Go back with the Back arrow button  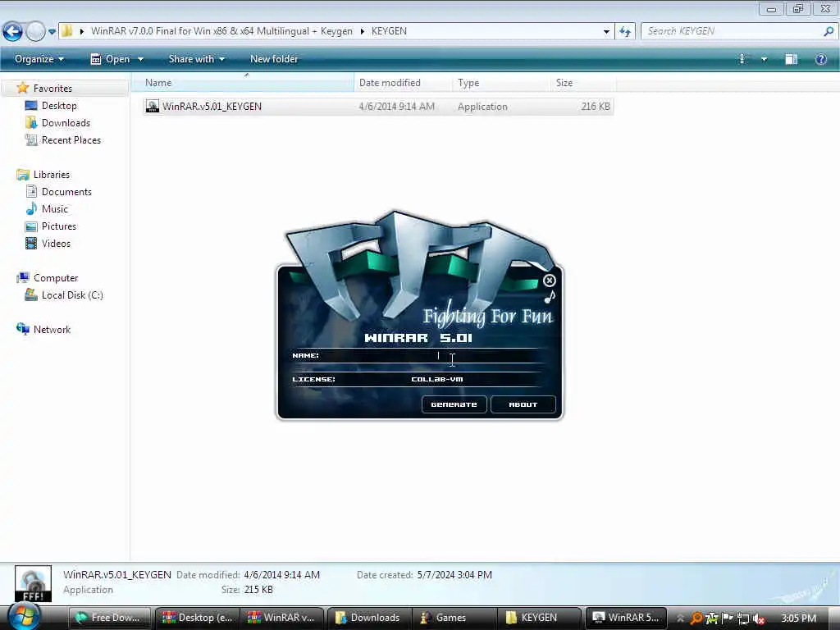coord(13,32)
